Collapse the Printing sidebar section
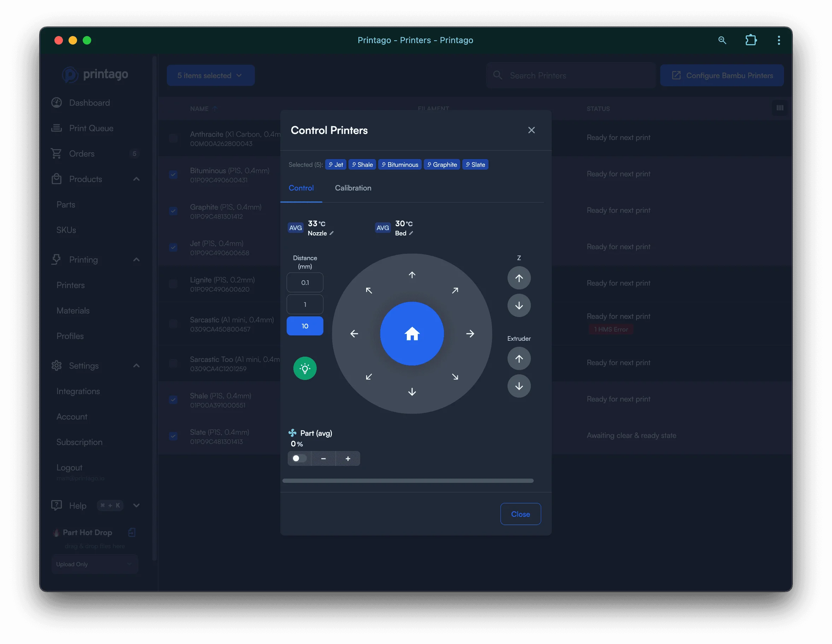The height and width of the screenshot is (644, 832). [x=136, y=259]
